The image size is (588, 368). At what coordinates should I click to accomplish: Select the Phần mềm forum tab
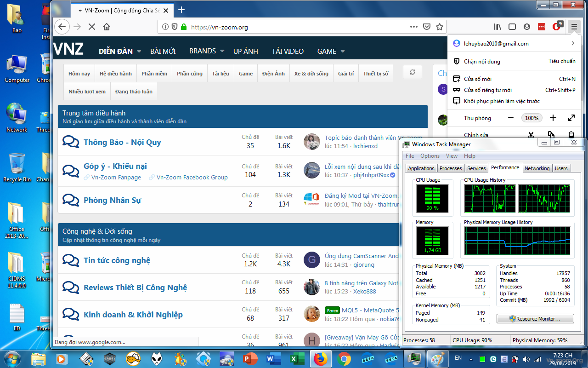[x=154, y=74]
